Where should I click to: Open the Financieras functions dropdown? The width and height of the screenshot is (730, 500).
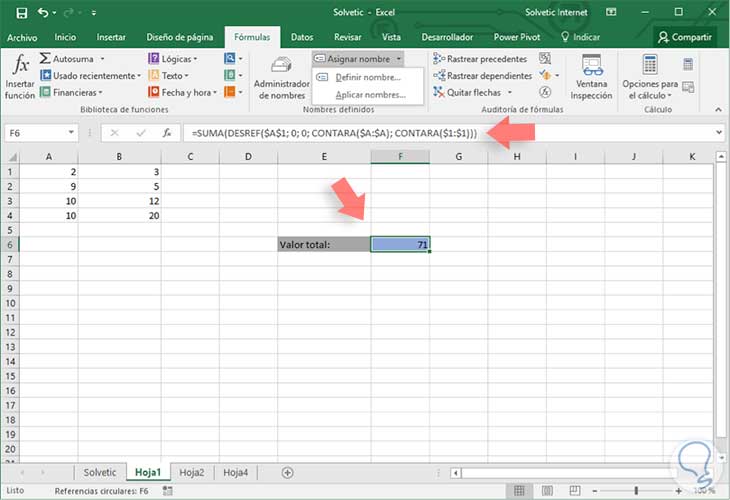click(x=71, y=92)
